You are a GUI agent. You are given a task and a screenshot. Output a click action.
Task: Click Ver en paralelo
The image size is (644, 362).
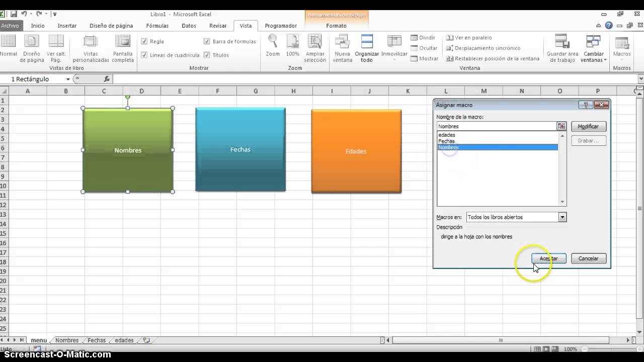[x=469, y=38]
